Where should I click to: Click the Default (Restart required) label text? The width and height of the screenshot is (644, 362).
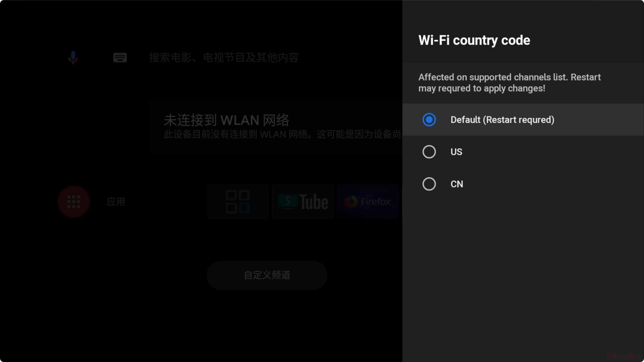pyautogui.click(x=503, y=120)
